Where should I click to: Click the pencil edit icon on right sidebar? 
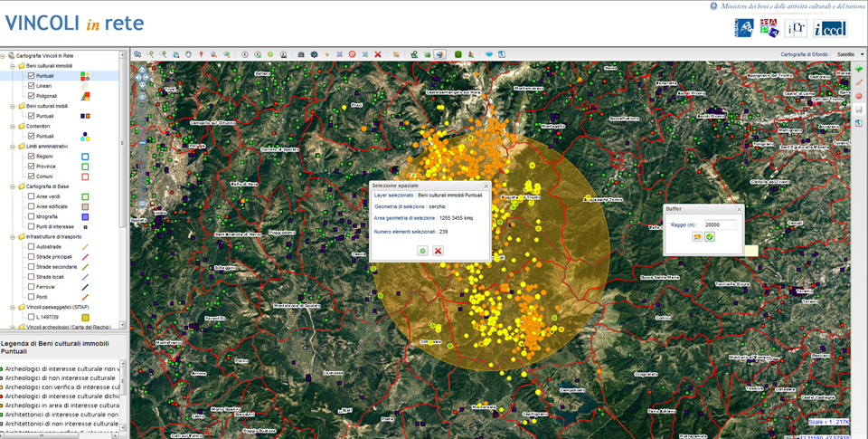coord(859,81)
